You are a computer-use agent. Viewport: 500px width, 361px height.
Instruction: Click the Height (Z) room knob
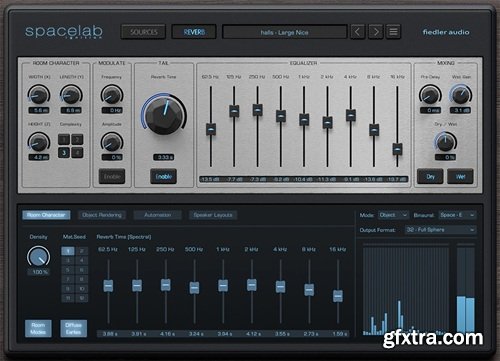point(39,142)
